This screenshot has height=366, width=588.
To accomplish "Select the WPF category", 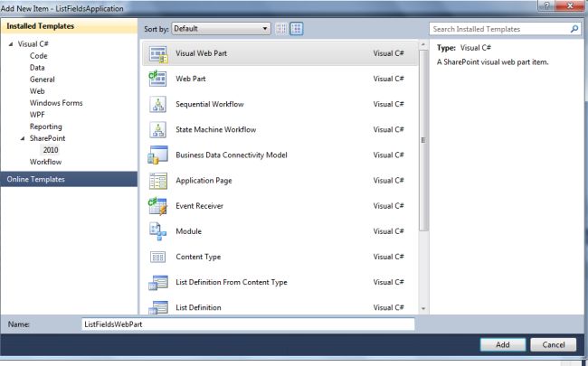I will (37, 115).
